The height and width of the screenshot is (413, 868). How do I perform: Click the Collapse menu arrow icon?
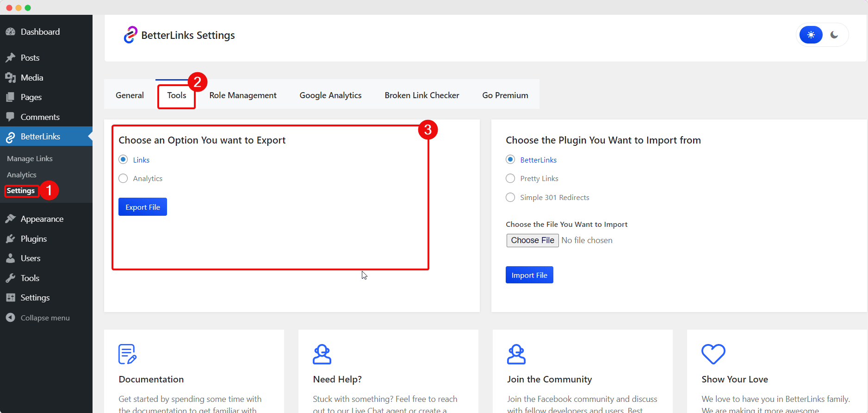click(x=10, y=318)
